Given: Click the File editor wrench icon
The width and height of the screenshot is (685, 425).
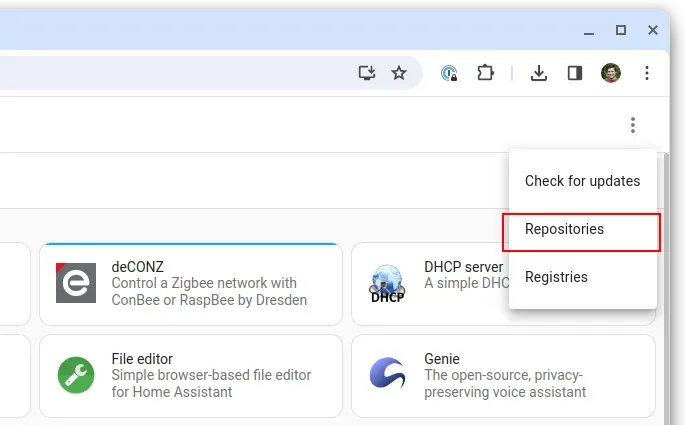Looking at the screenshot, I should (x=76, y=375).
